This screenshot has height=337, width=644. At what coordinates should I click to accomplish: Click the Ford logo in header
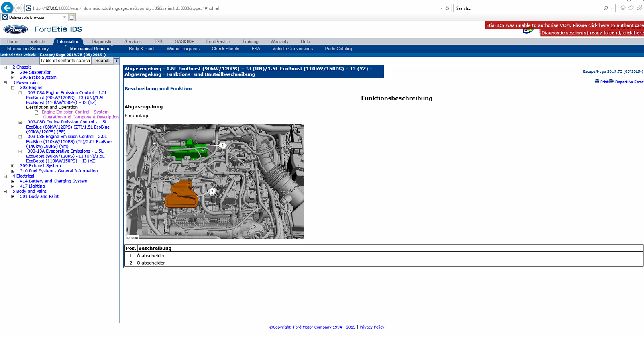pos(16,29)
